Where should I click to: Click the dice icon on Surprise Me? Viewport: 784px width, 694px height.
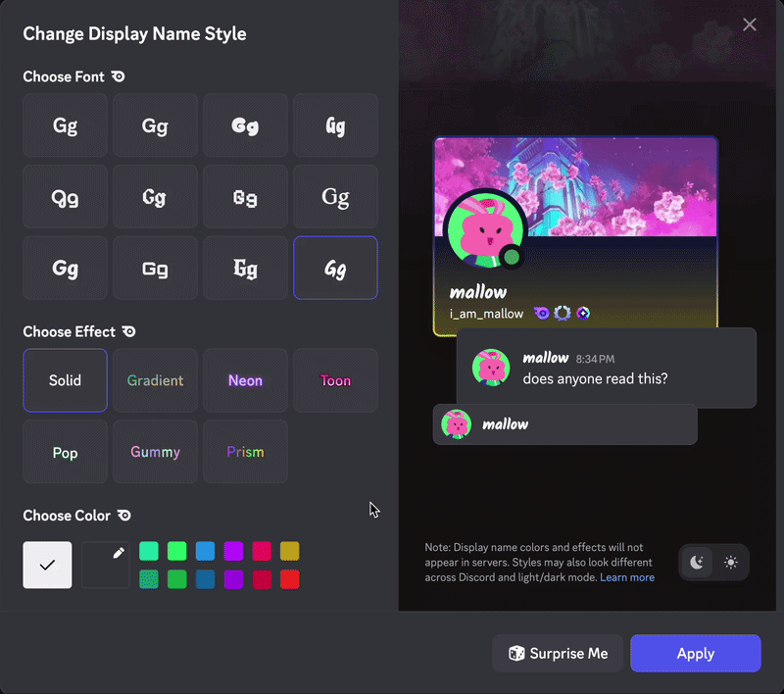point(516,653)
